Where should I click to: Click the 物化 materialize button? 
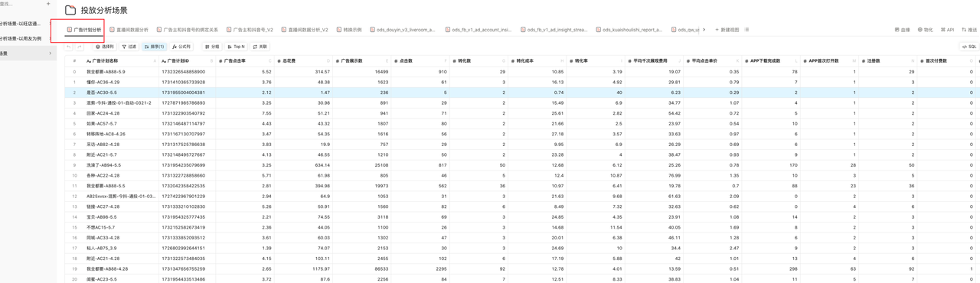coord(926,30)
